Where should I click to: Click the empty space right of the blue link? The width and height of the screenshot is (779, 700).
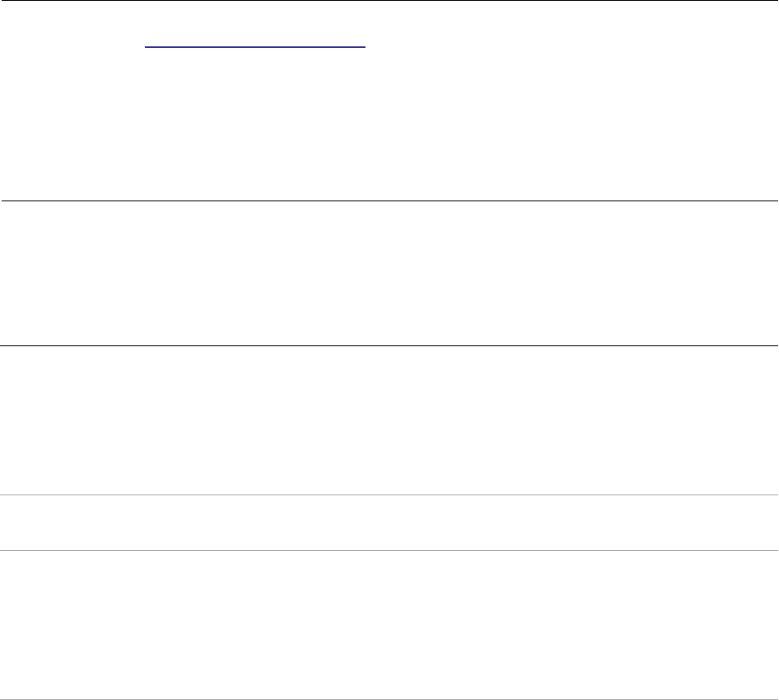coord(572,47)
